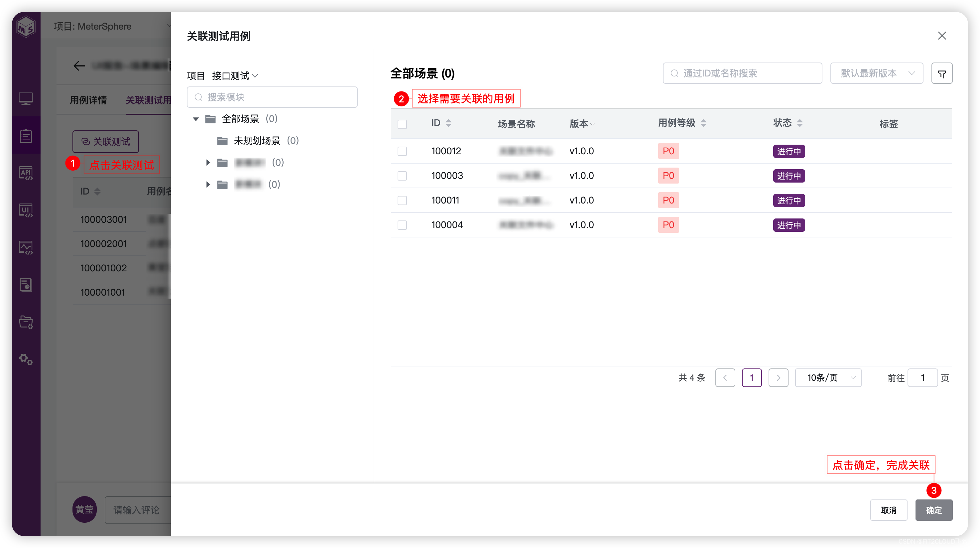980x548 pixels.
Task: Open API testing sidebar module
Action: pos(26,174)
